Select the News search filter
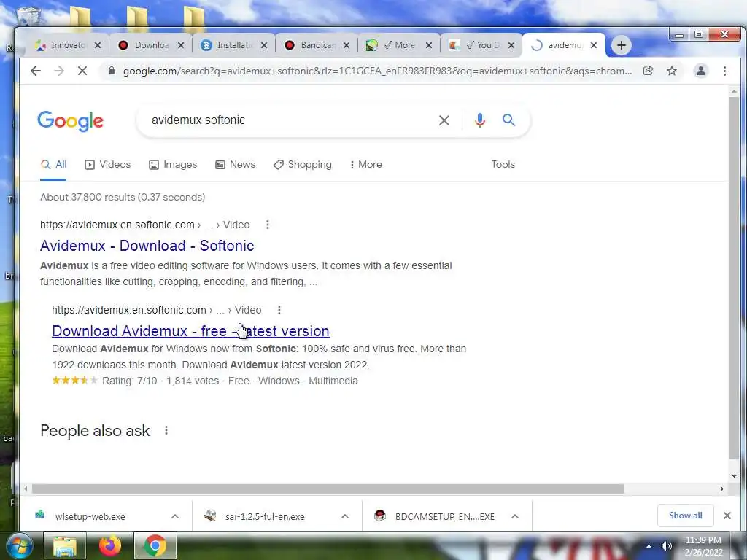This screenshot has width=747, height=560. [x=236, y=164]
